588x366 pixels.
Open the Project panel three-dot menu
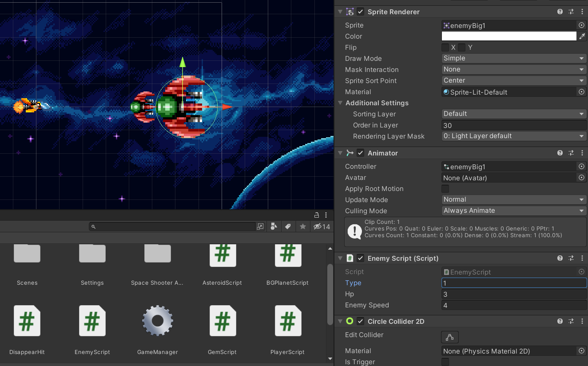[x=326, y=215]
